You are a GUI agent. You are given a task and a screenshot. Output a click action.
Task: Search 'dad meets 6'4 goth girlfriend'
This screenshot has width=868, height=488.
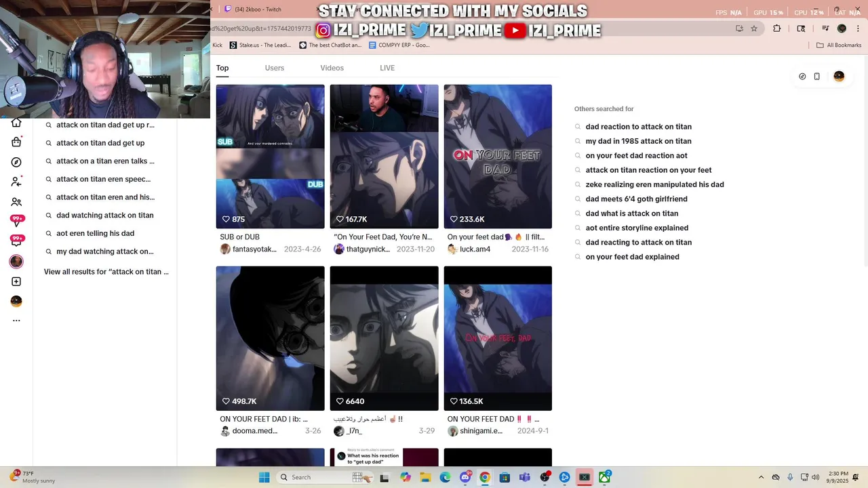click(x=637, y=199)
